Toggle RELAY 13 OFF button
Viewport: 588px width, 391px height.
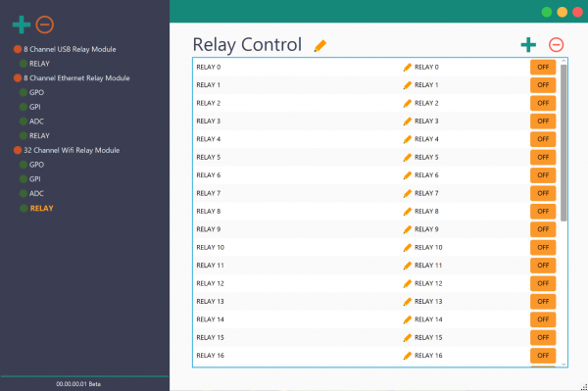pos(543,302)
